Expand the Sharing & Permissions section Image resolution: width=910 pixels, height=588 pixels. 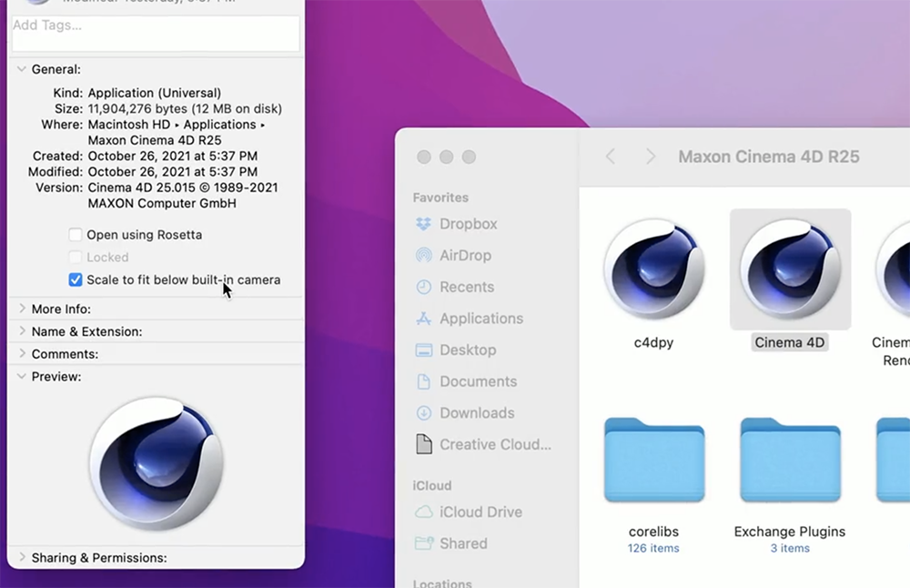[22, 557]
